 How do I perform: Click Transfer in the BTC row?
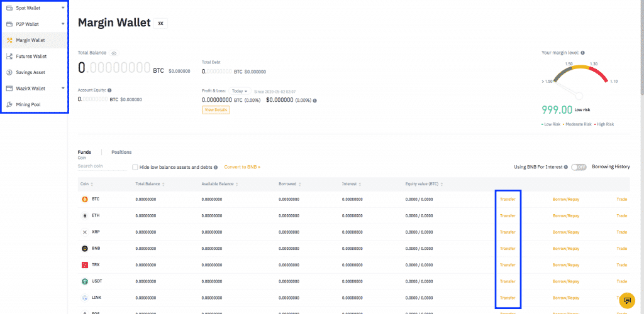tap(508, 199)
